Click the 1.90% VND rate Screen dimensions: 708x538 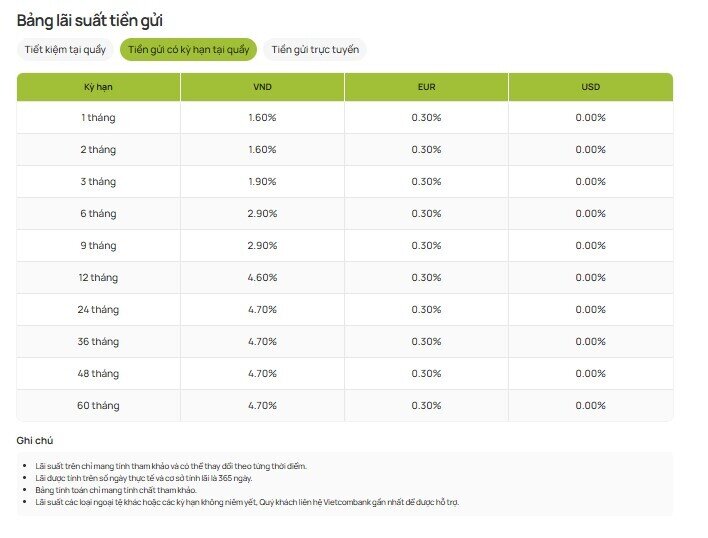tap(262, 182)
